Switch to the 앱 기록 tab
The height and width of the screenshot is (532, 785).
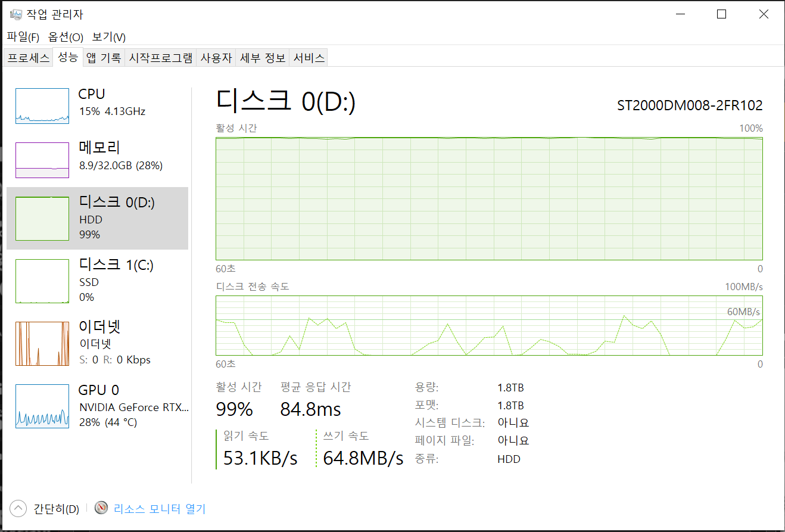coord(104,58)
